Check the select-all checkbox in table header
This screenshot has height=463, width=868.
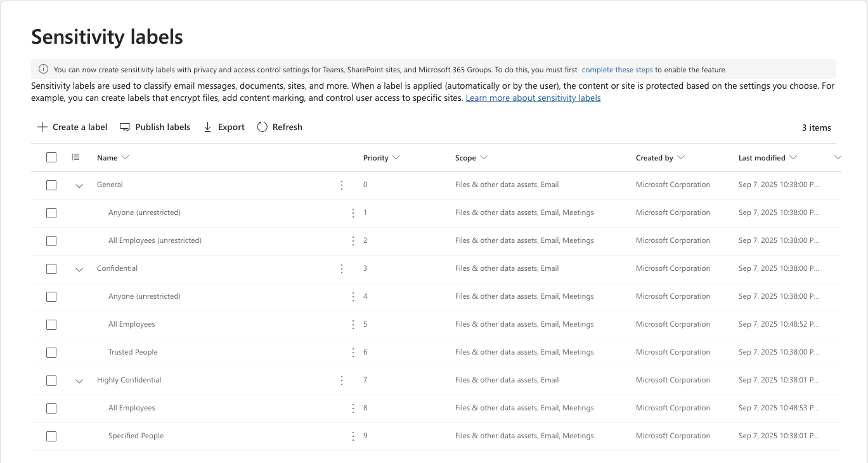(x=51, y=157)
